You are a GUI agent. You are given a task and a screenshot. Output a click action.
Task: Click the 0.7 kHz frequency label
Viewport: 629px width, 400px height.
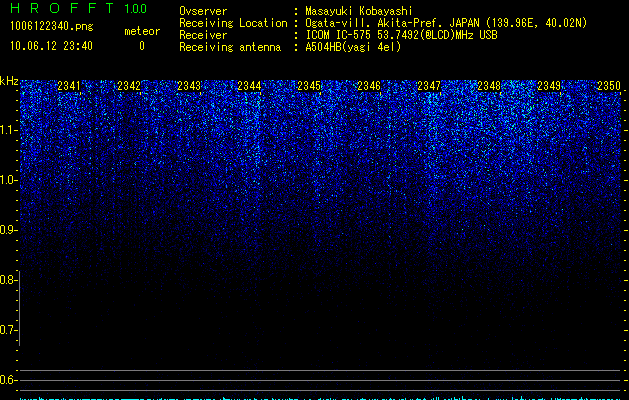click(x=9, y=330)
